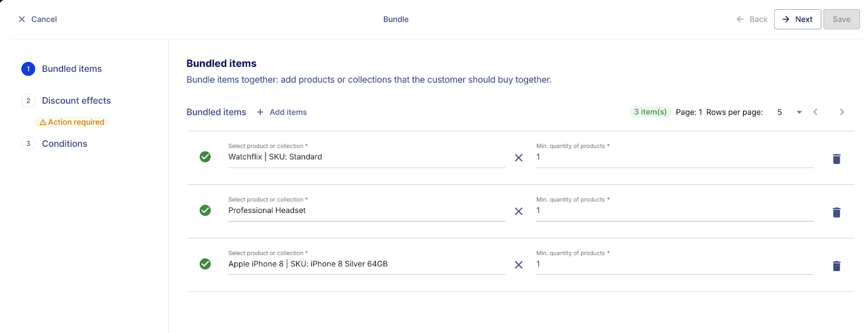Open the Conditions step
This screenshot has height=333, width=868.
(64, 143)
